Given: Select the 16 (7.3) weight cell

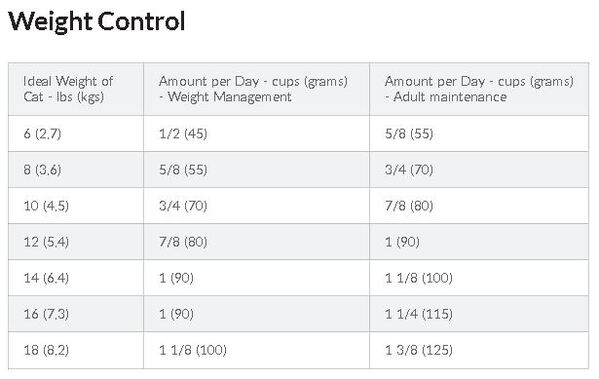Looking at the screenshot, I should [x=76, y=314].
